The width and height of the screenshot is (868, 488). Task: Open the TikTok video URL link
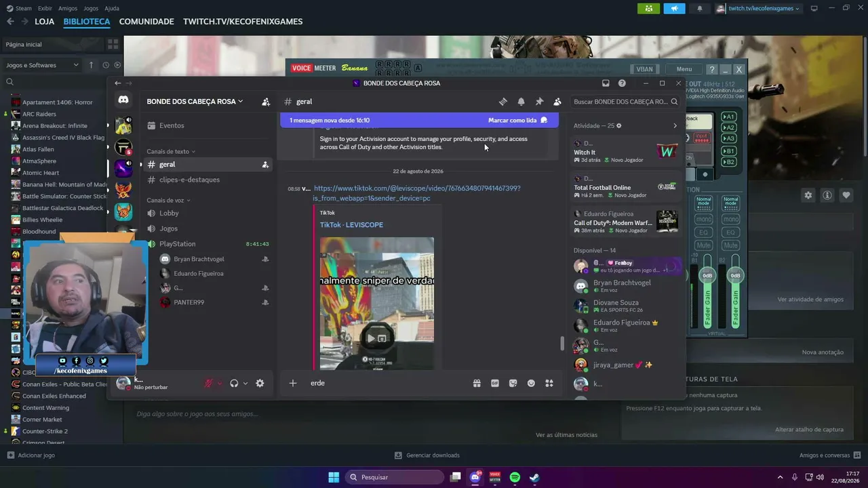(416, 193)
